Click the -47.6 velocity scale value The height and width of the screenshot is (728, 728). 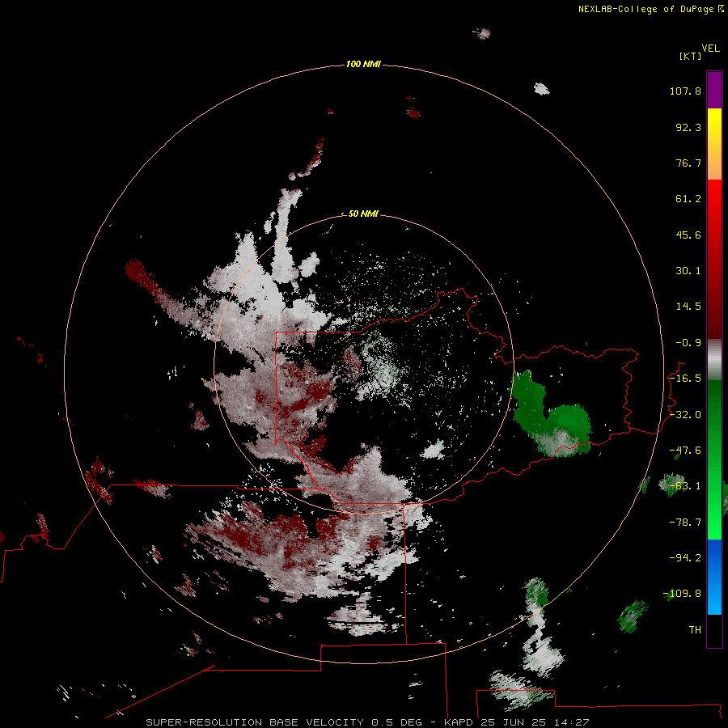(685, 451)
